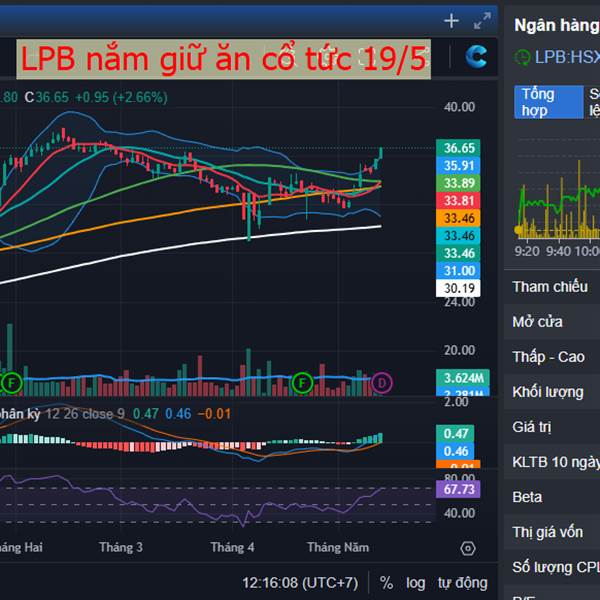Click the 31.00 blue price label

[458, 271]
